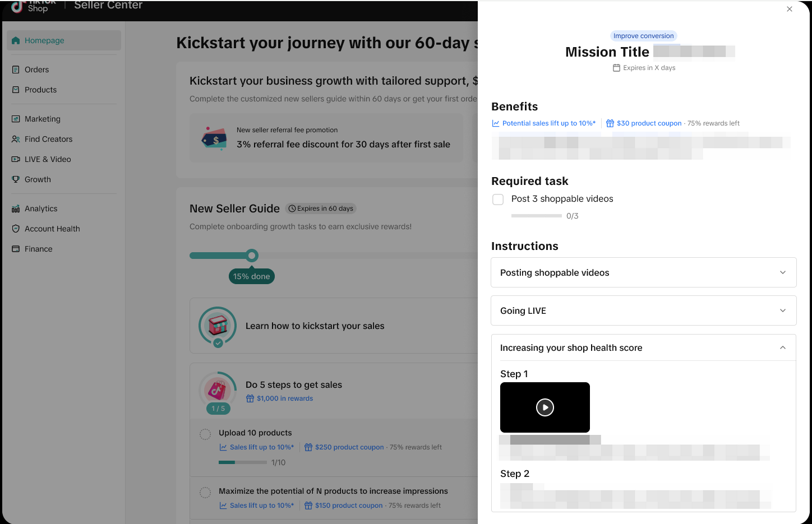The image size is (812, 524).
Task: Click the Products box icon
Action: pos(16,90)
